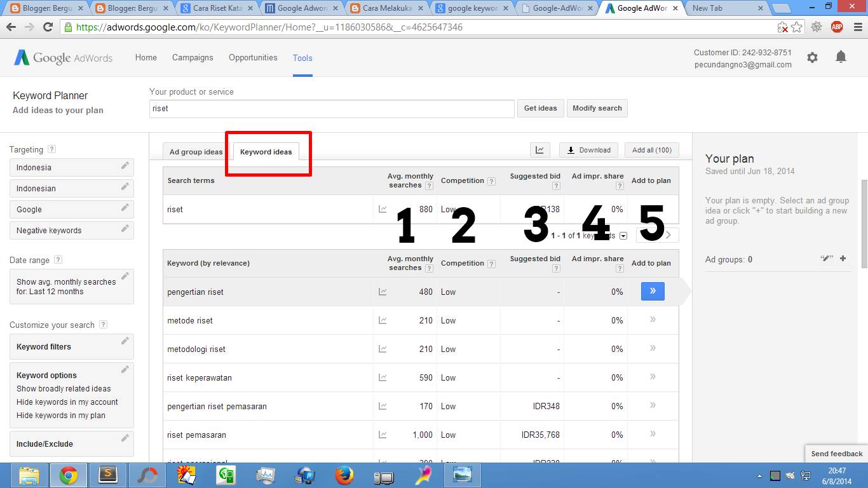
Task: Go to next page of search terms
Action: click(668, 235)
